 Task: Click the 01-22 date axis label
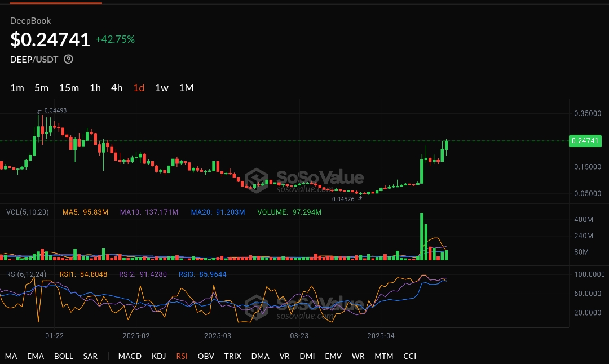point(54,336)
